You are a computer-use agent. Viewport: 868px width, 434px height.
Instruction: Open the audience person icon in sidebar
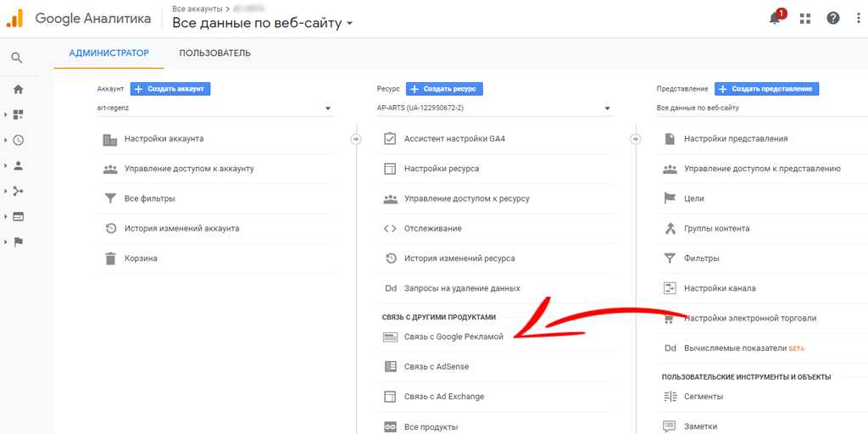pyautogui.click(x=18, y=165)
